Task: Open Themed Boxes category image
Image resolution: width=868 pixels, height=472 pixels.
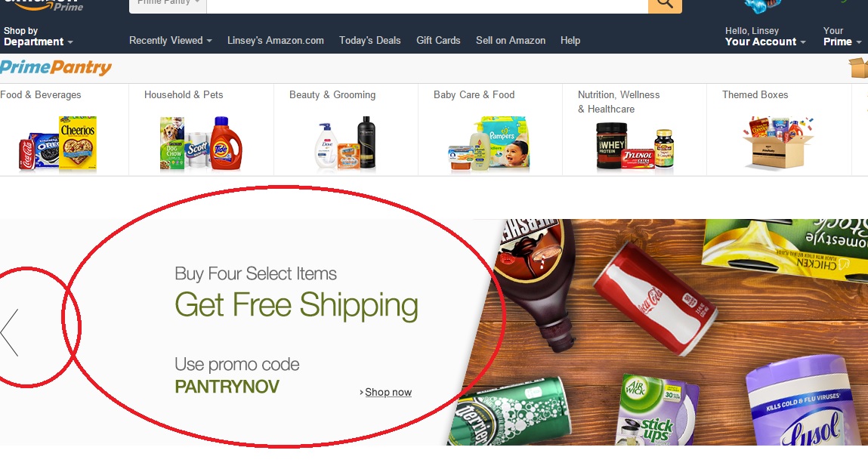Action: tap(778, 142)
